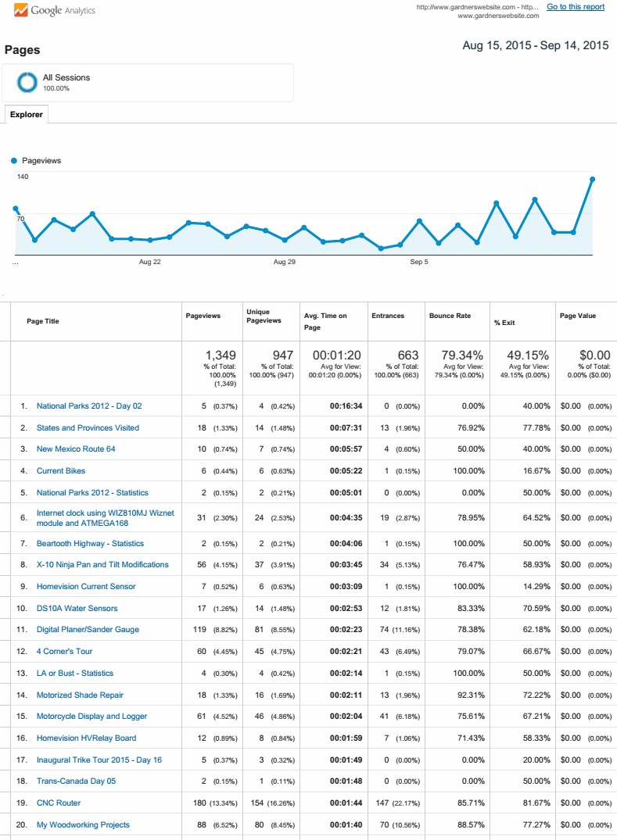The image size is (617, 840).
Task: Open 'CNC Router' page link
Action: pos(59,803)
